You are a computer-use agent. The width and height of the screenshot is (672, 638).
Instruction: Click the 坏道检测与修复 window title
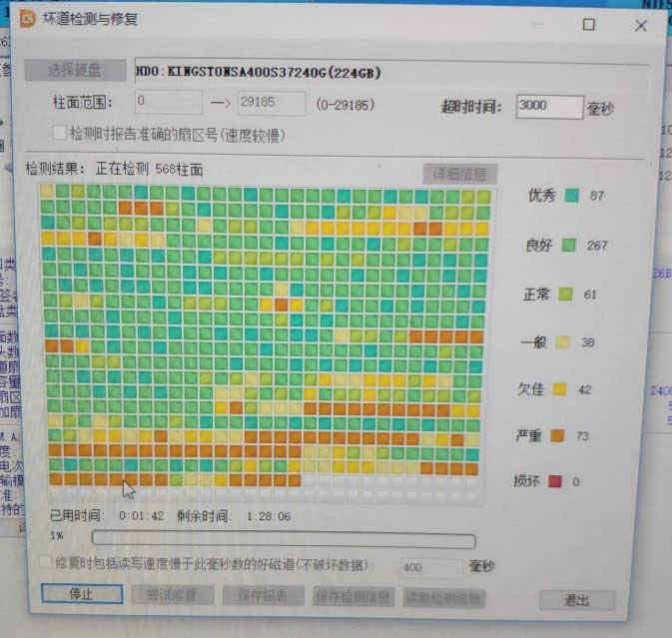(x=90, y=18)
